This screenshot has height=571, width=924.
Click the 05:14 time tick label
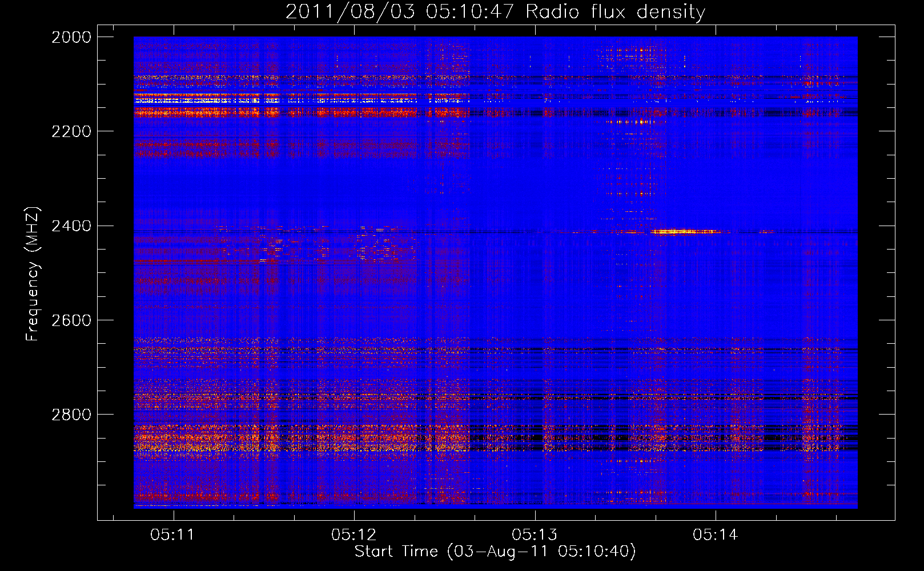point(716,535)
